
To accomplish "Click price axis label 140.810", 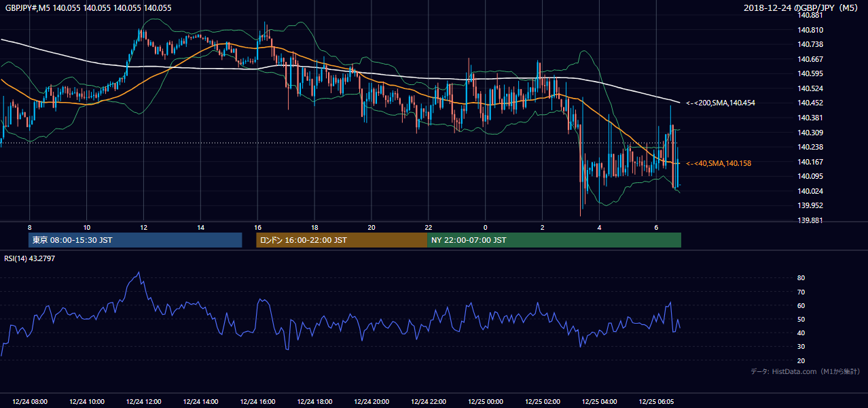I will coord(810,30).
